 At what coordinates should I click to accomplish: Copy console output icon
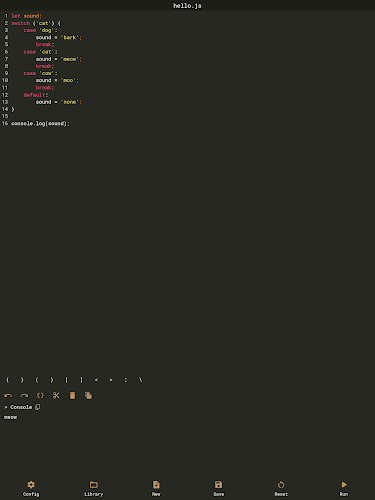[x=38, y=407]
